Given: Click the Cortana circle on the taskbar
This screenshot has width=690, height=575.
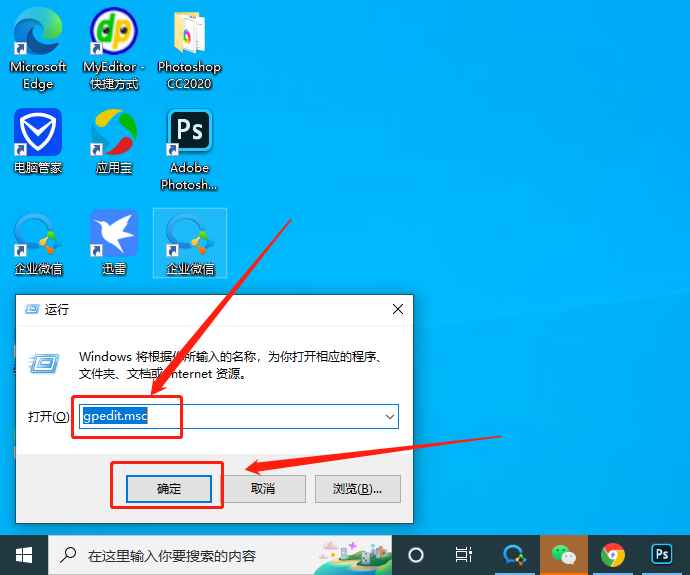Looking at the screenshot, I should click(416, 555).
